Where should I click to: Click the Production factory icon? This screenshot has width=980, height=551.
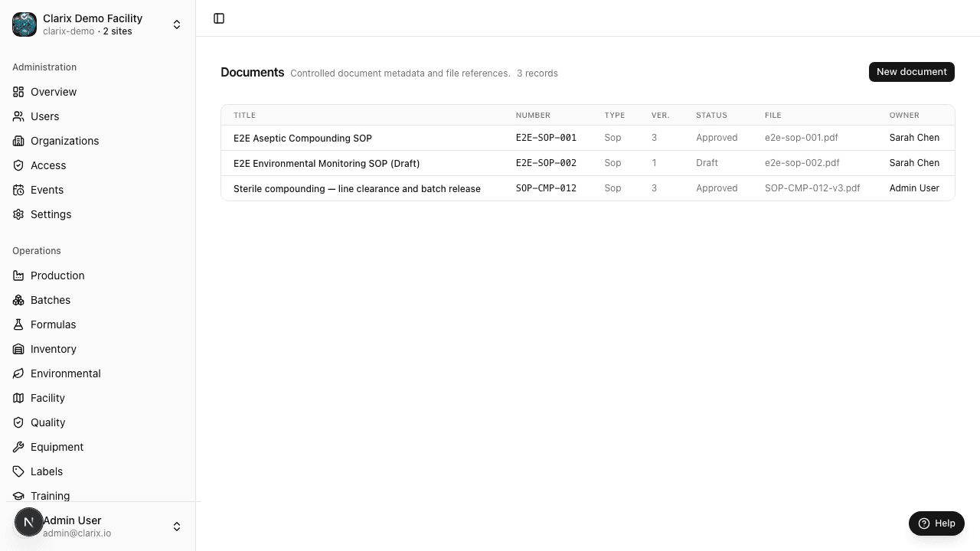[18, 275]
